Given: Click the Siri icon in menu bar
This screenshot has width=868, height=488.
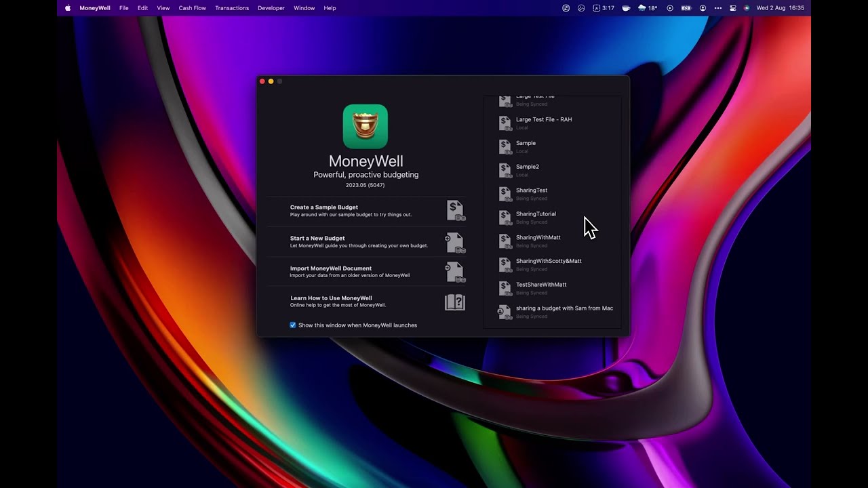Looking at the screenshot, I should [x=747, y=8].
